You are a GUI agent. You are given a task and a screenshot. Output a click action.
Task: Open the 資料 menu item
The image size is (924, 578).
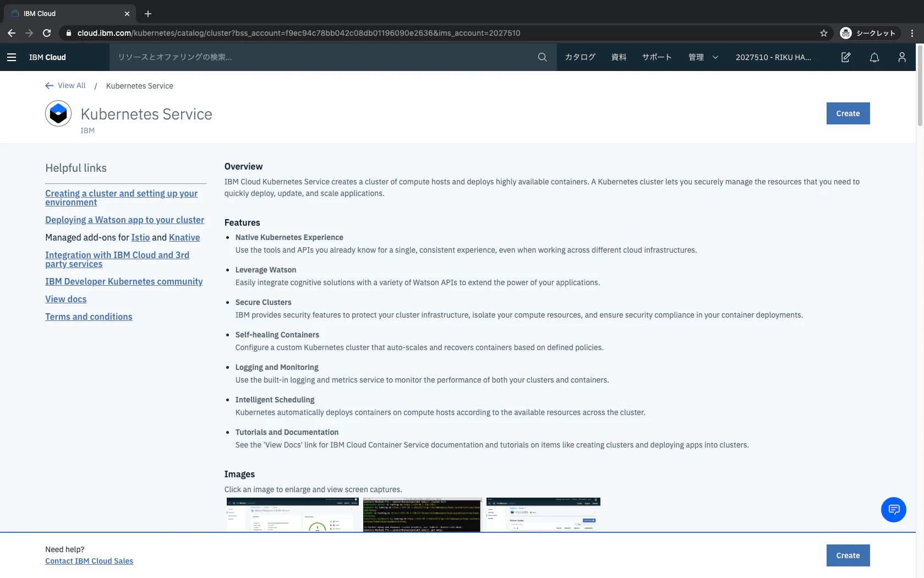(619, 57)
